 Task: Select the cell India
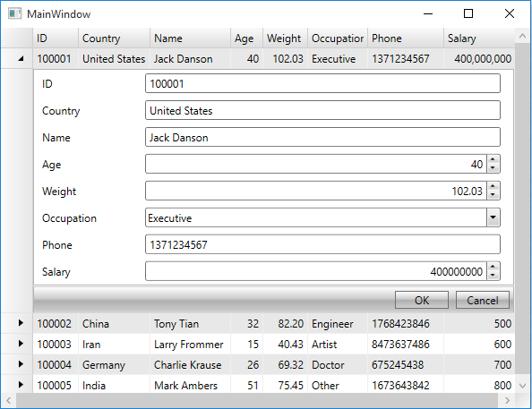(x=115, y=385)
